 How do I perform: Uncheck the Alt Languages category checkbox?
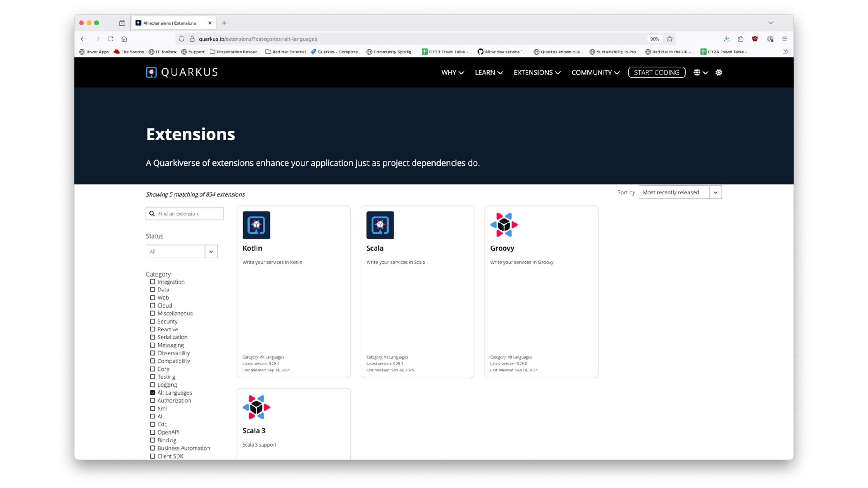(152, 393)
